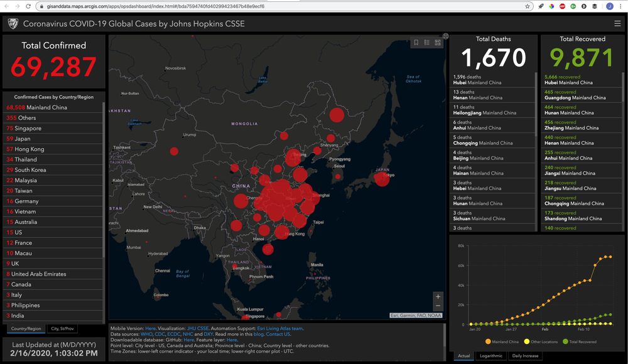Viewport: 628px width, 364px height.
Task: Select Hong Kong in country list
Action: (53, 149)
